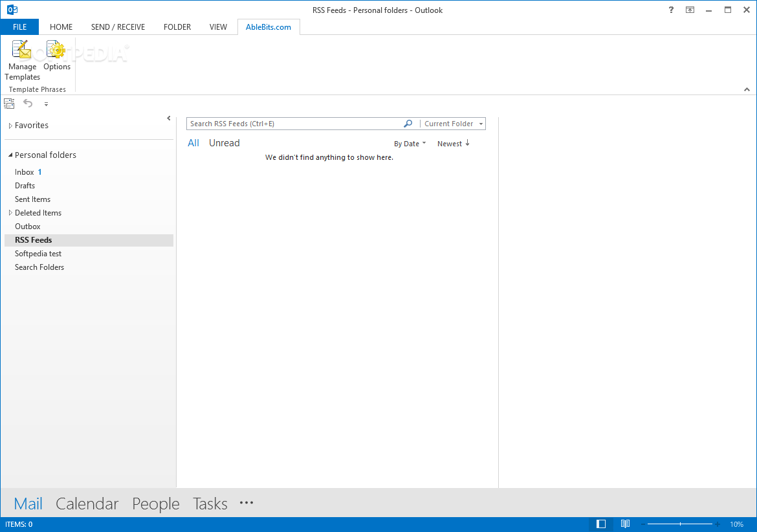Click in the Search RSS Feeds box
Viewport: 757px width, 532px height.
pos(294,124)
